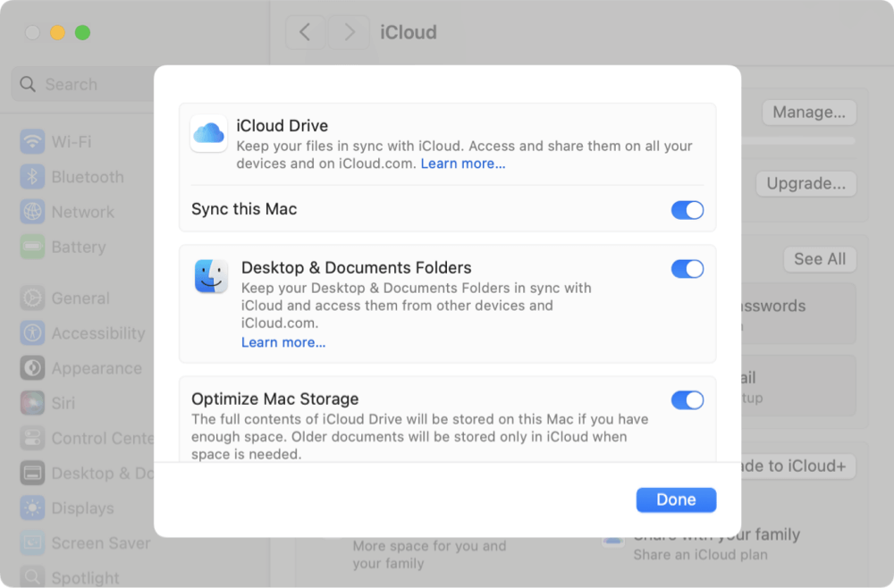Image resolution: width=894 pixels, height=588 pixels.
Task: Select General in the settings sidebar
Action: coord(30,298)
